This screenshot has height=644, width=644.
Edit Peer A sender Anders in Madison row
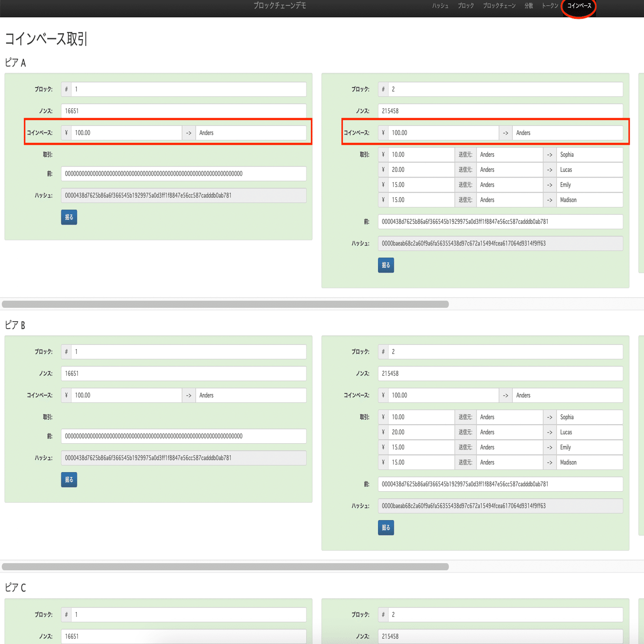coord(510,200)
